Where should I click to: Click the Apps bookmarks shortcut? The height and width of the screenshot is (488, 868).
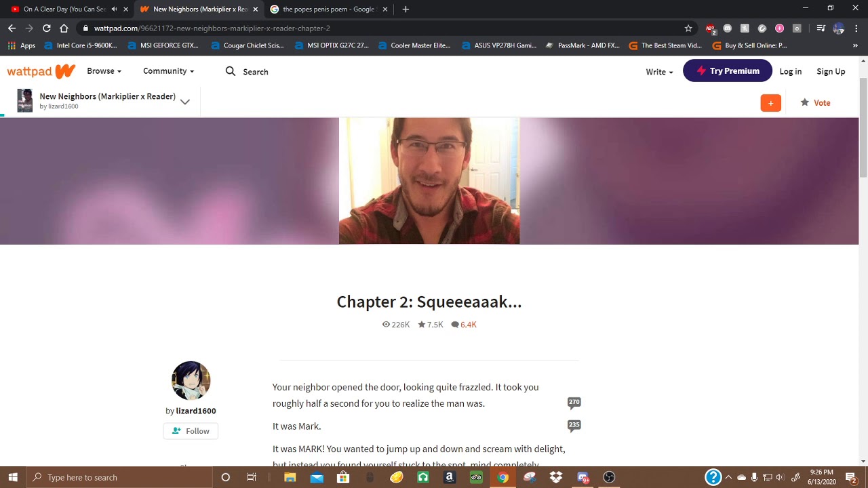coord(22,45)
